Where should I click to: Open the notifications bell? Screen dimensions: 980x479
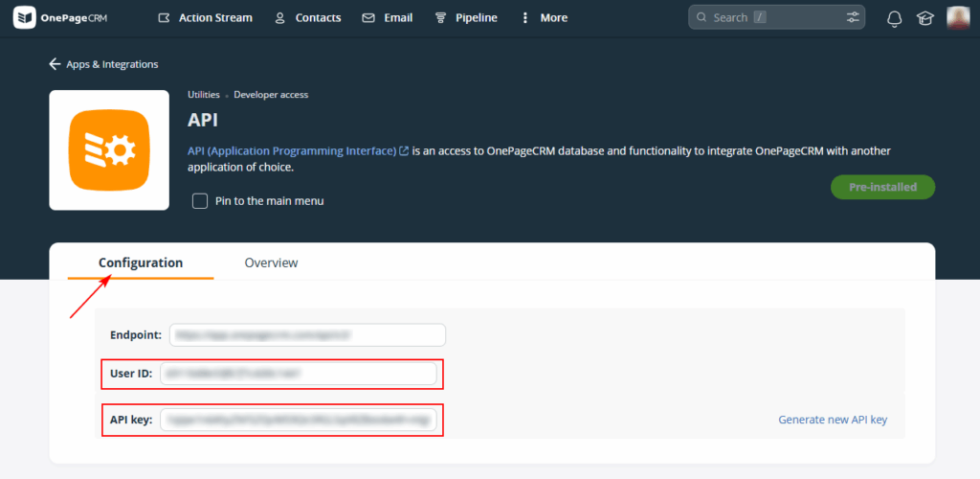(x=895, y=18)
